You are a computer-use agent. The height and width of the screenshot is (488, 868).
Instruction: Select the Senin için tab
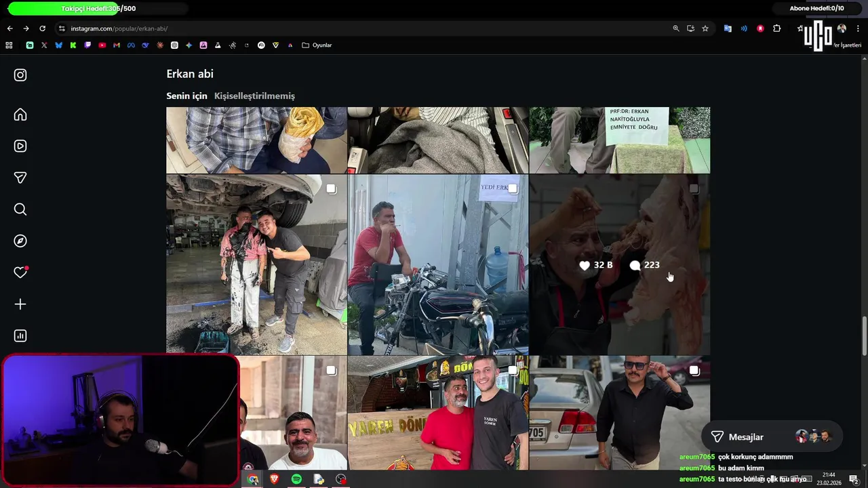pos(186,96)
